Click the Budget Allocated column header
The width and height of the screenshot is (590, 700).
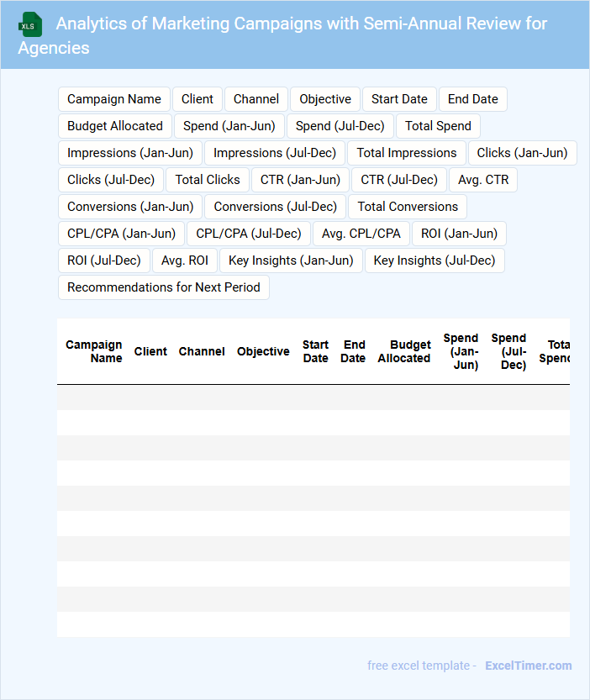[403, 351]
